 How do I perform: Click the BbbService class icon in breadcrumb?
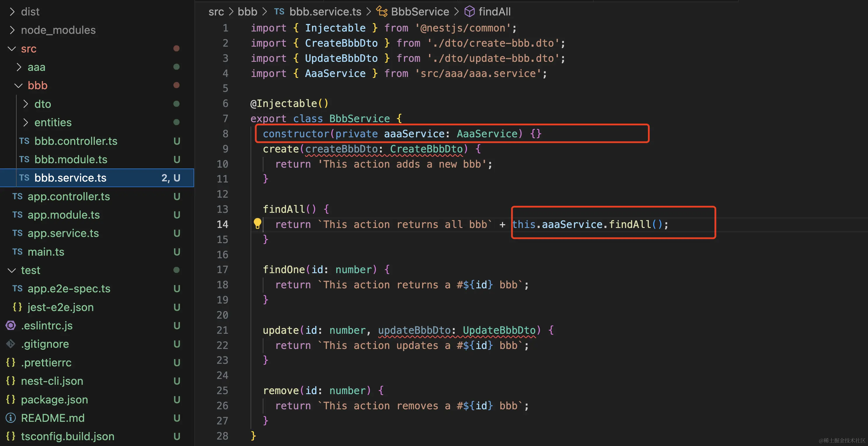(x=381, y=12)
